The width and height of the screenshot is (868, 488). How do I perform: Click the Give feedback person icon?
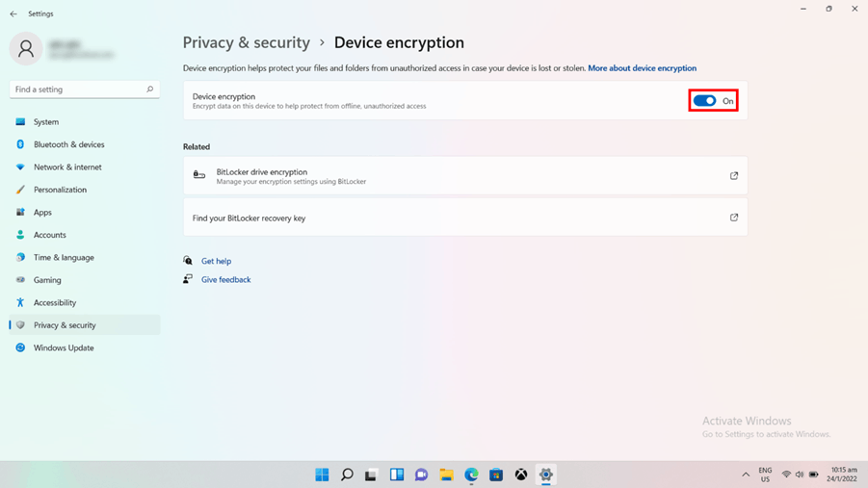[188, 279]
